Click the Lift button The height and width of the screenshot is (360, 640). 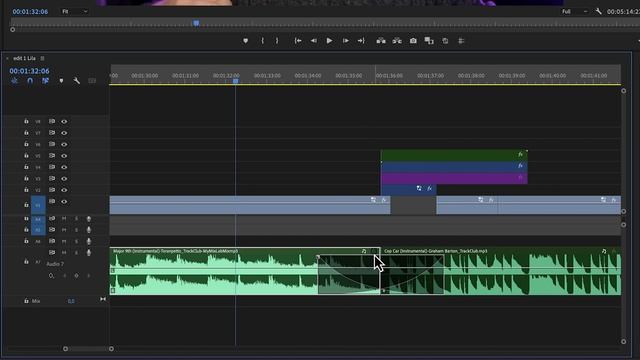[381, 41]
